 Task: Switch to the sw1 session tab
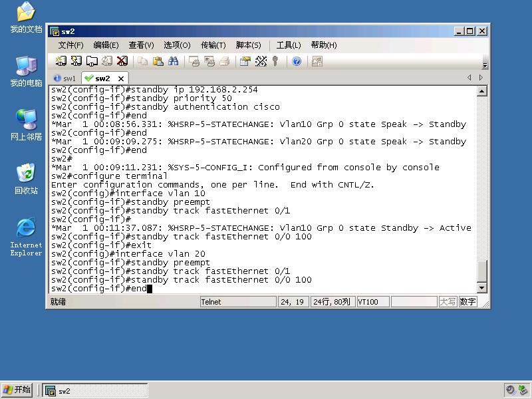pos(65,78)
